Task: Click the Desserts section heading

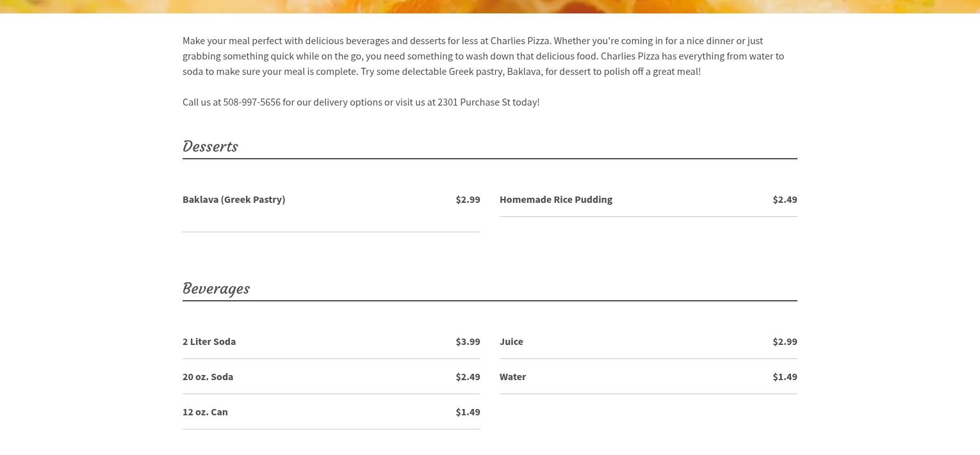Action: pyautogui.click(x=210, y=147)
